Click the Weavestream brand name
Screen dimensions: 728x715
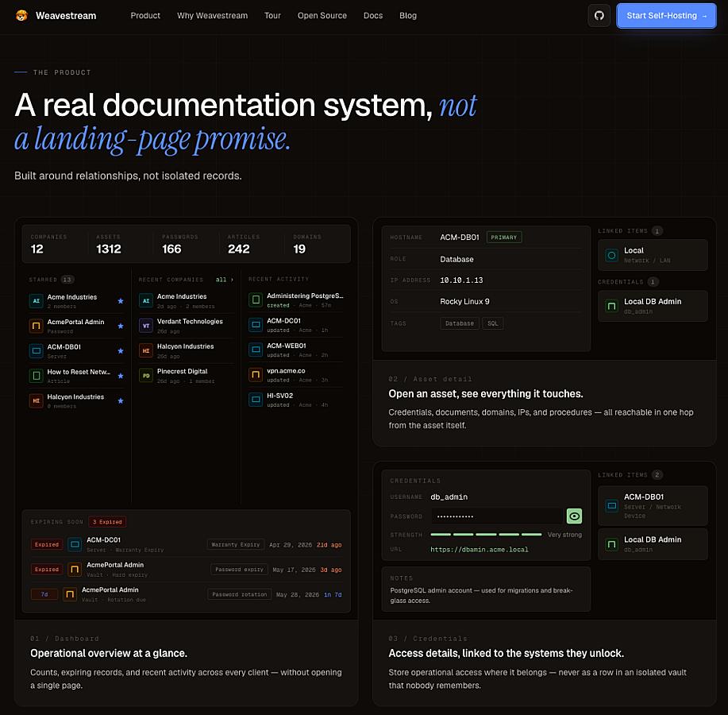tap(66, 15)
